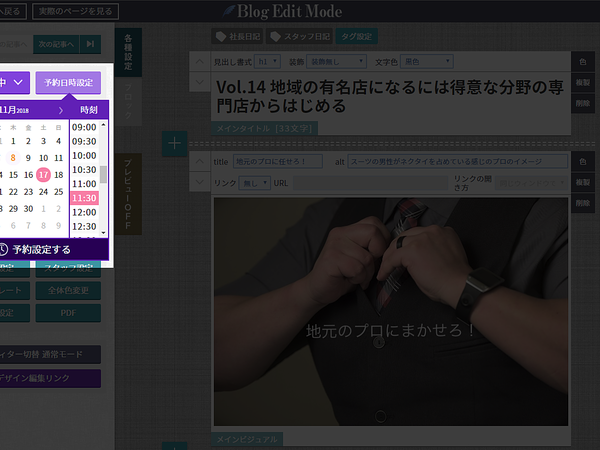Click 色 button for image block

[583, 161]
